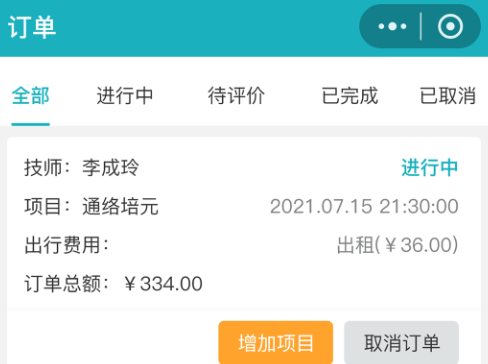Tap the taxi fare 出租(￥36.00)

coord(398,245)
